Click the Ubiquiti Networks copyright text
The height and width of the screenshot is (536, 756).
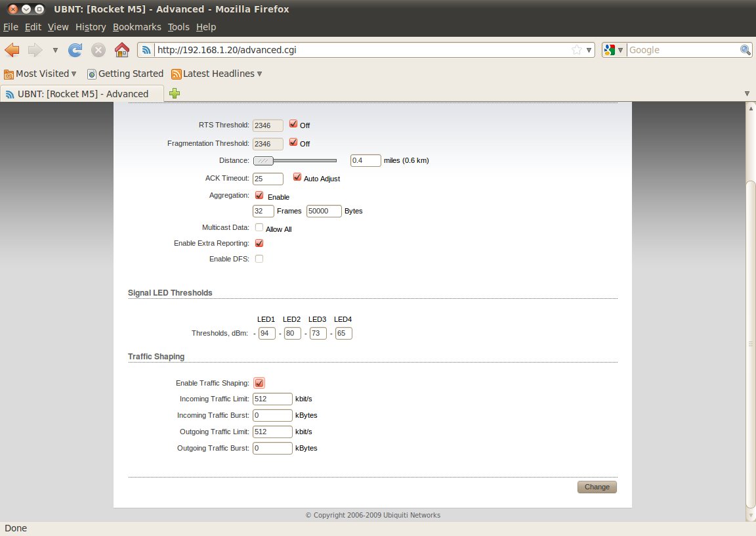coord(373,515)
